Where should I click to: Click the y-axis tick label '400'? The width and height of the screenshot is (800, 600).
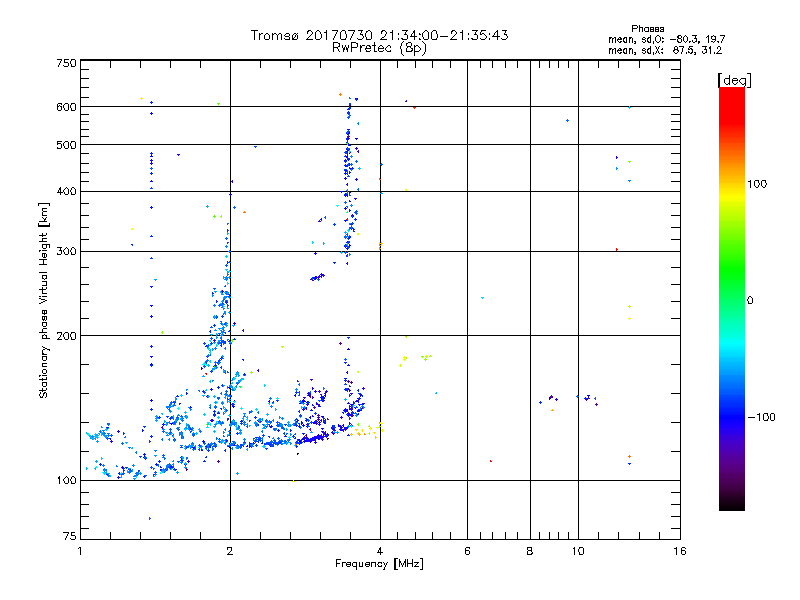[66, 191]
